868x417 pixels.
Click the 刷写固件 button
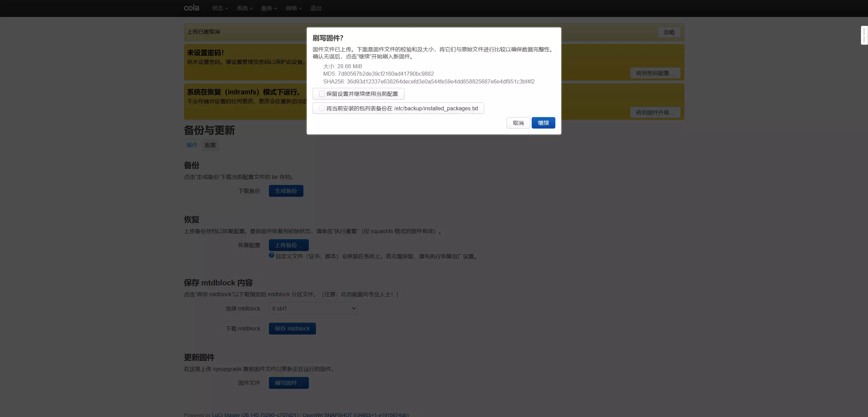[x=289, y=383]
